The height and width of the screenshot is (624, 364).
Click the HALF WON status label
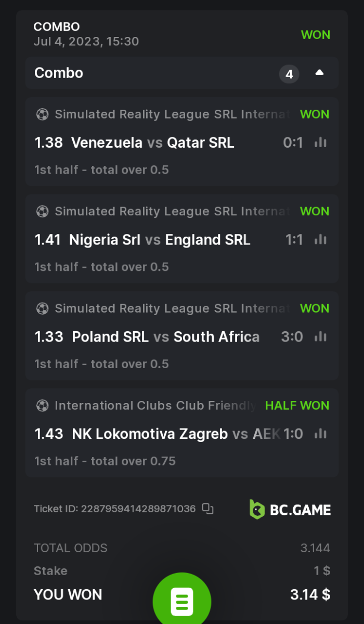[297, 406]
